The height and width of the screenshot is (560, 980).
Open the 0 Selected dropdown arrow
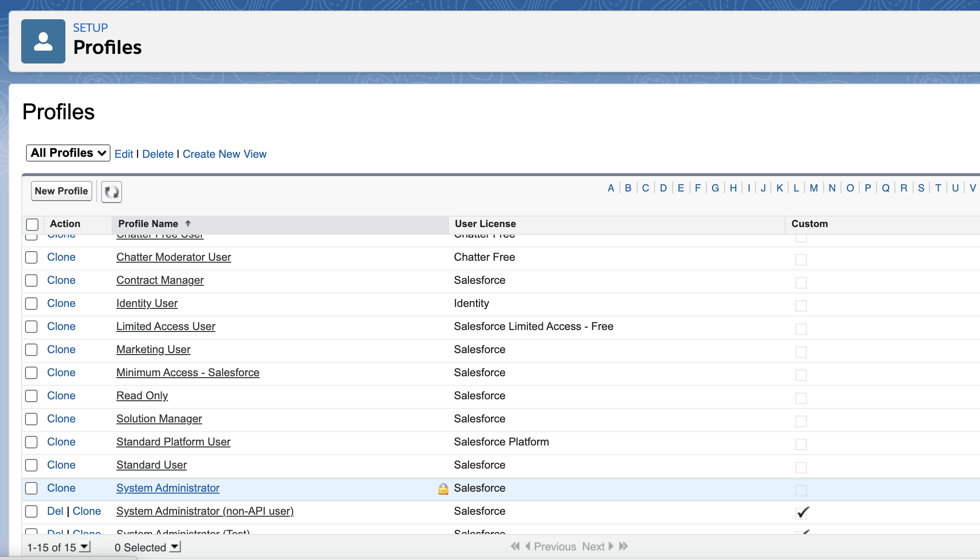175,547
